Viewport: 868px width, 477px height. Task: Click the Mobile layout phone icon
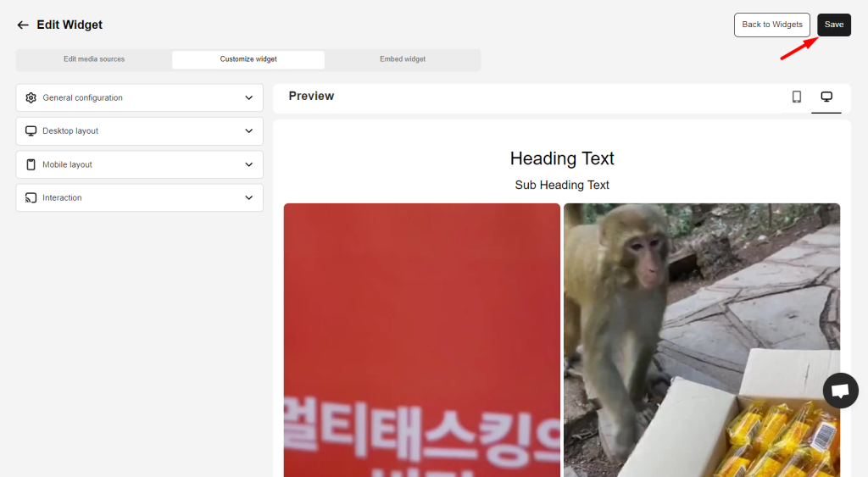31,164
